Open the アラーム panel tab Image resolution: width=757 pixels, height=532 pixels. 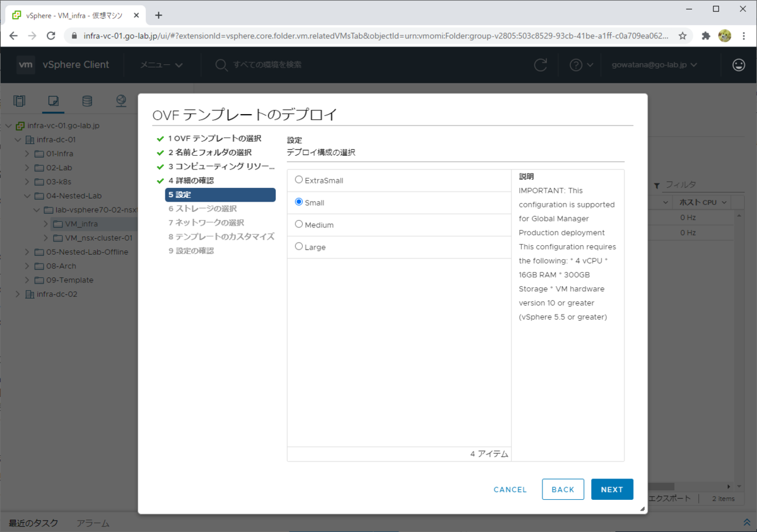coord(93,523)
